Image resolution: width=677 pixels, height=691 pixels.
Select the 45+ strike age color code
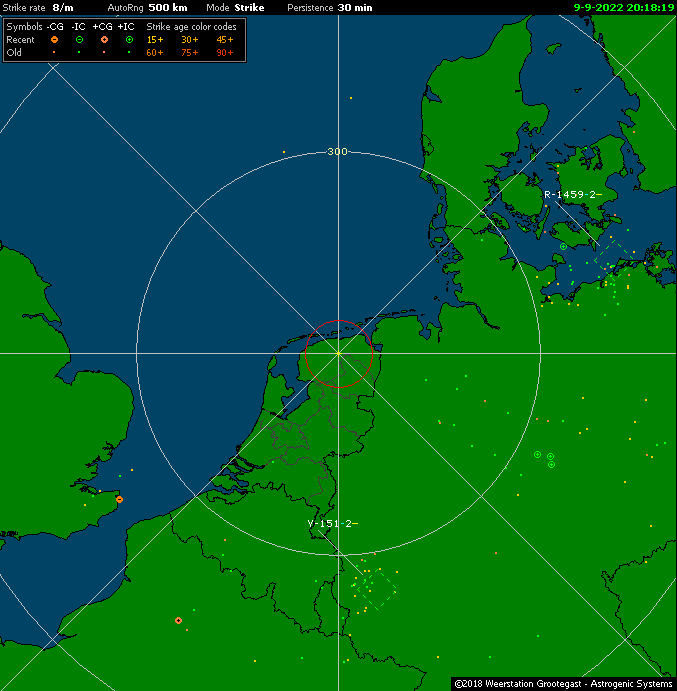225,39
